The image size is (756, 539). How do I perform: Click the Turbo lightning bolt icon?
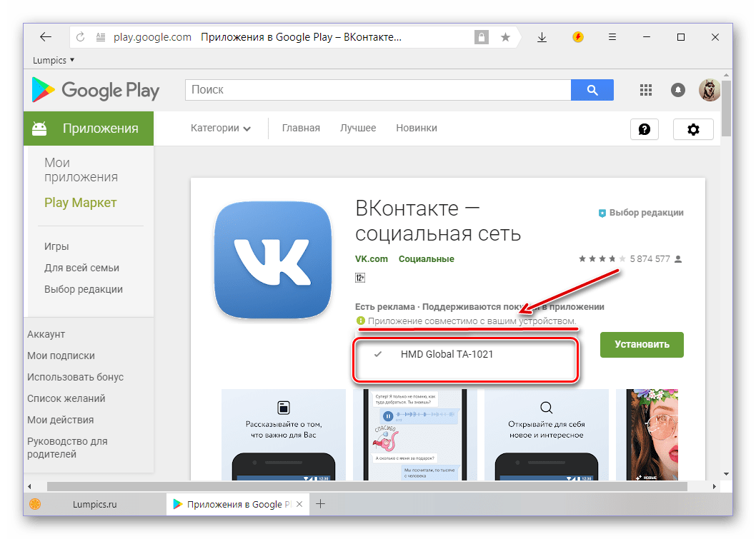click(x=577, y=37)
